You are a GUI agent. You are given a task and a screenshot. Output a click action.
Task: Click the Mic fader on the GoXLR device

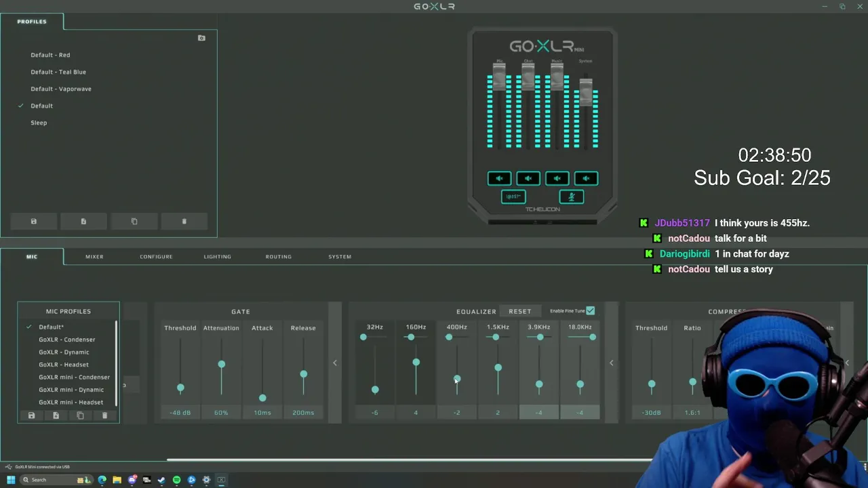click(x=500, y=77)
